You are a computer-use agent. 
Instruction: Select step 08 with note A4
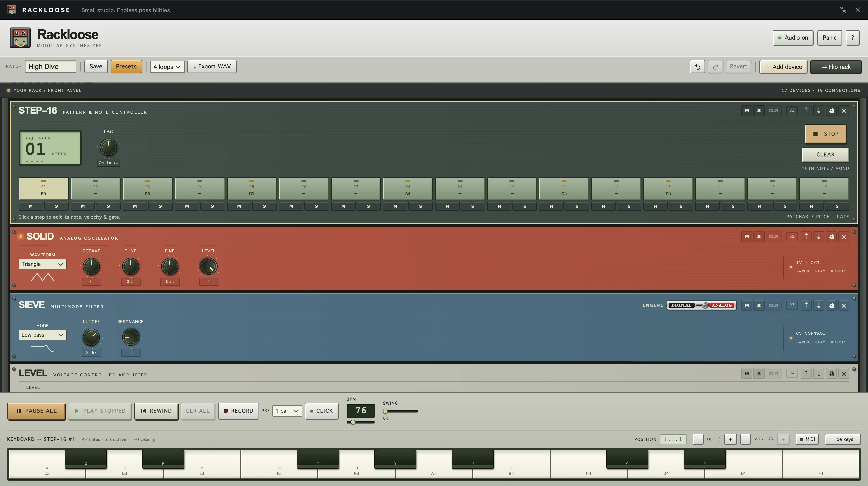[x=408, y=189]
